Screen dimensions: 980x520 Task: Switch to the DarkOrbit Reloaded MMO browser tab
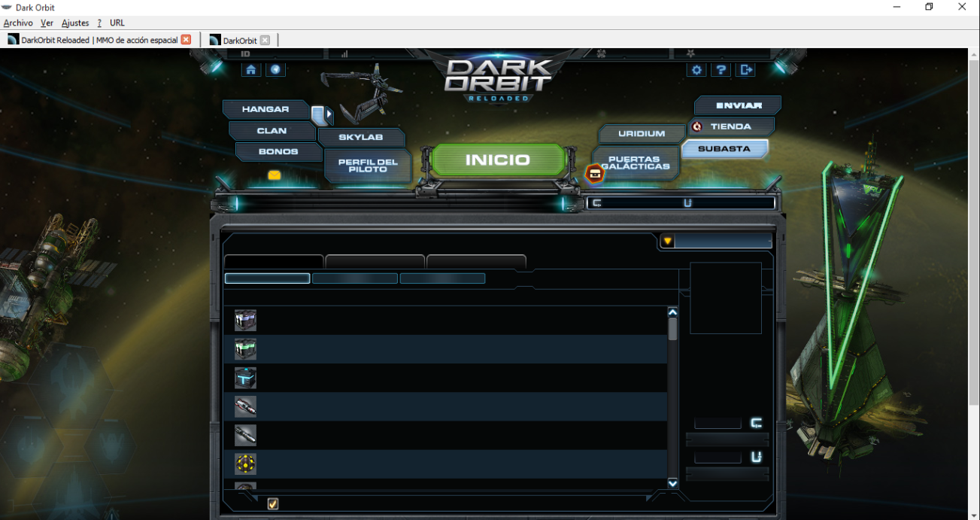(x=99, y=40)
